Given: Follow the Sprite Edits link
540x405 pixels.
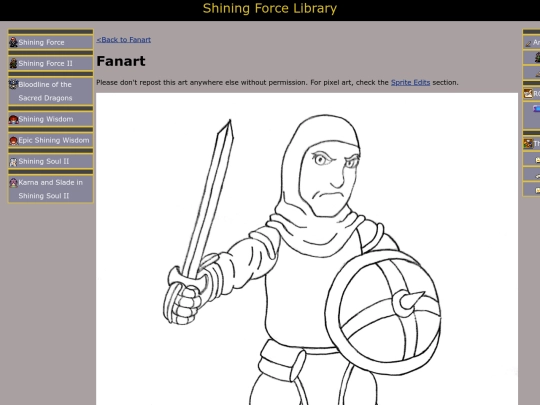Looking at the screenshot, I should pos(411,82).
